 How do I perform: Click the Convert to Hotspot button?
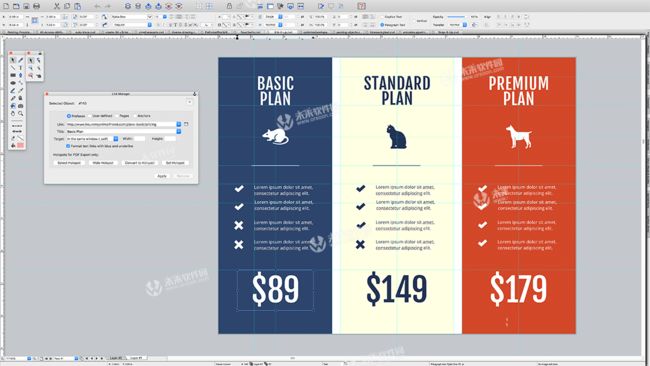(139, 163)
